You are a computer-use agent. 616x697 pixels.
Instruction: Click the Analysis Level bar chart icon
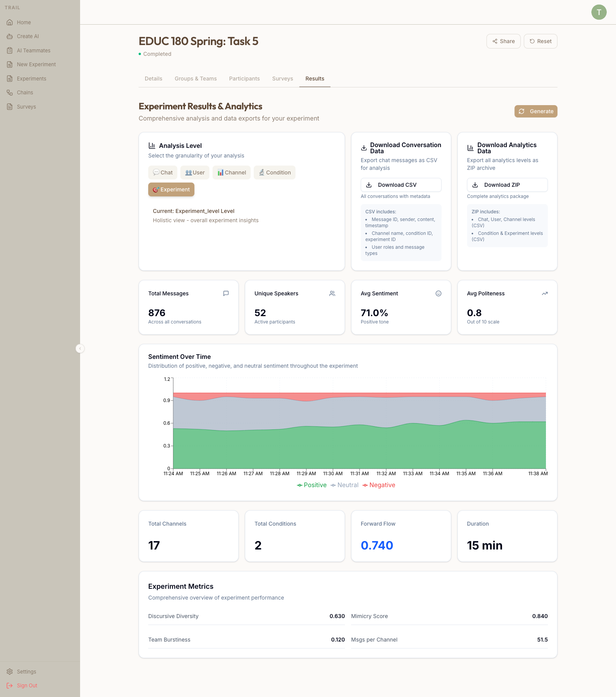tap(152, 146)
